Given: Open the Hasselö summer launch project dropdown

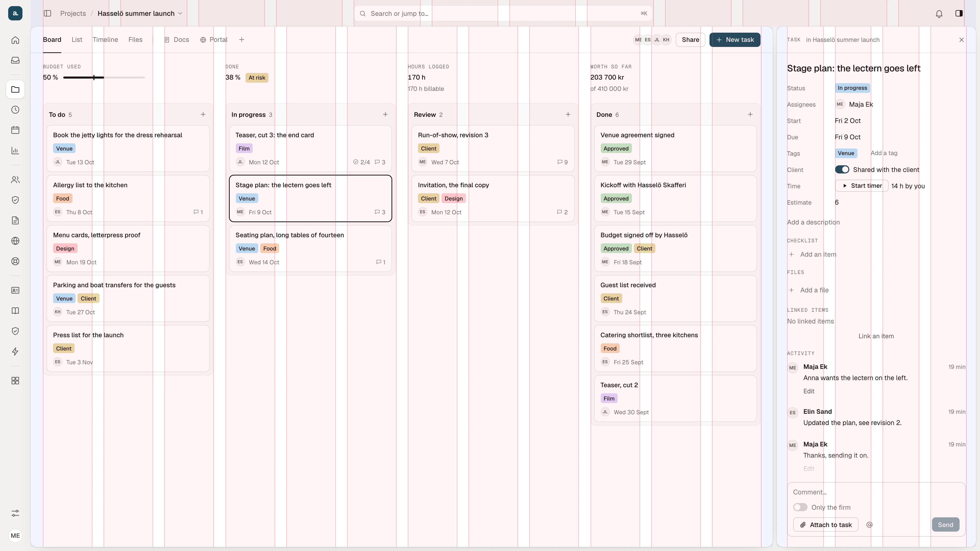Looking at the screenshot, I should pos(140,13).
